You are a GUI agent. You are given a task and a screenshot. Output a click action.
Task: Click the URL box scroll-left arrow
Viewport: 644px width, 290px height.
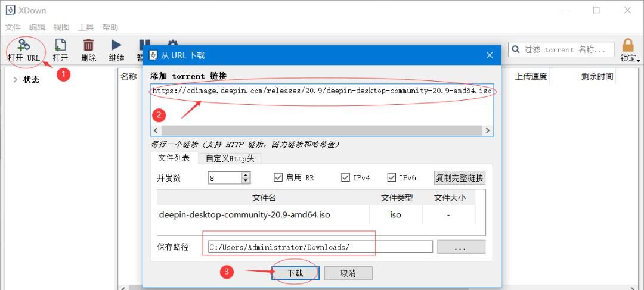(x=156, y=130)
